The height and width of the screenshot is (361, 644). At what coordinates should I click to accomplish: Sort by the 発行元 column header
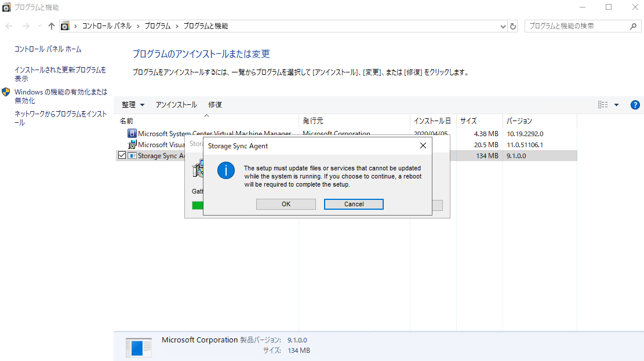[354, 121]
